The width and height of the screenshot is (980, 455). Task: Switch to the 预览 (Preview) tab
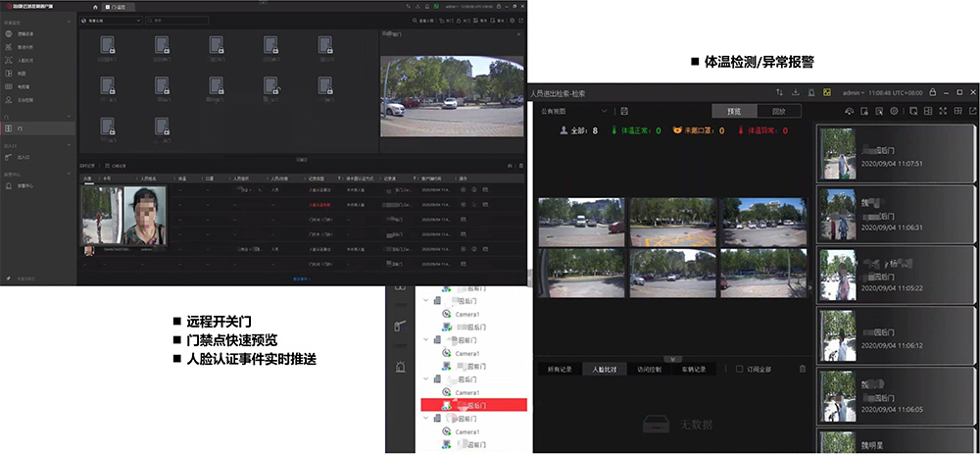click(x=734, y=111)
